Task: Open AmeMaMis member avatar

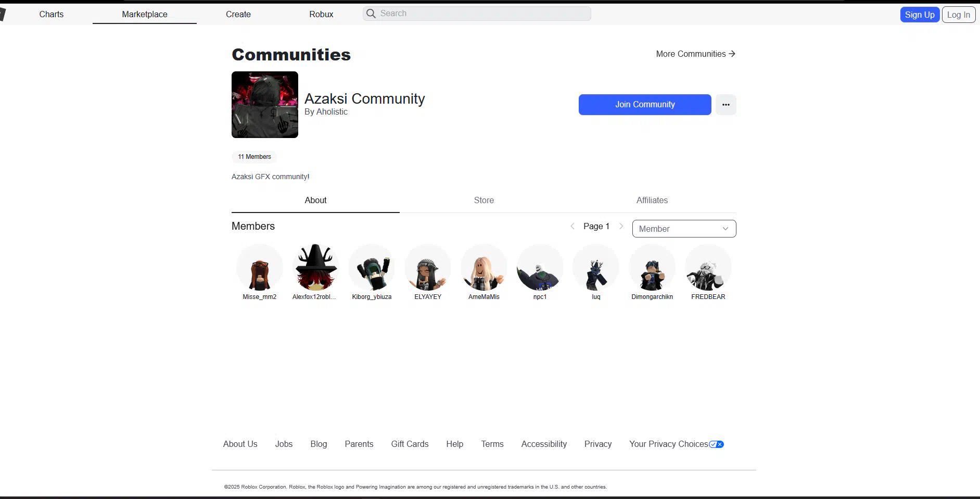Action: click(484, 268)
